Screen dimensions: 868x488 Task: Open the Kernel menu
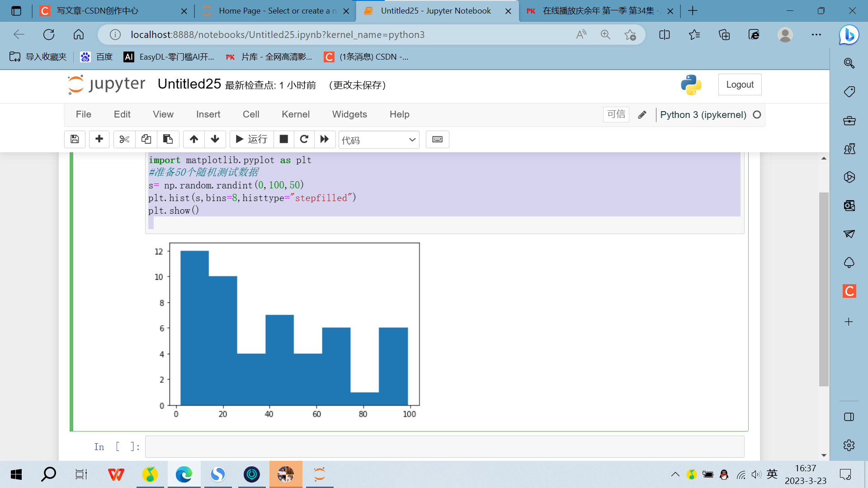point(295,114)
